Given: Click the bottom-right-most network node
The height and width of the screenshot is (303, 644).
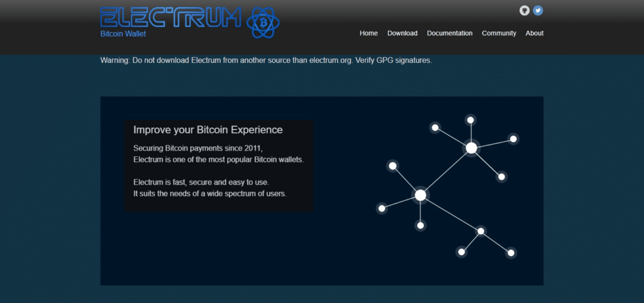Looking at the screenshot, I should click(x=511, y=253).
